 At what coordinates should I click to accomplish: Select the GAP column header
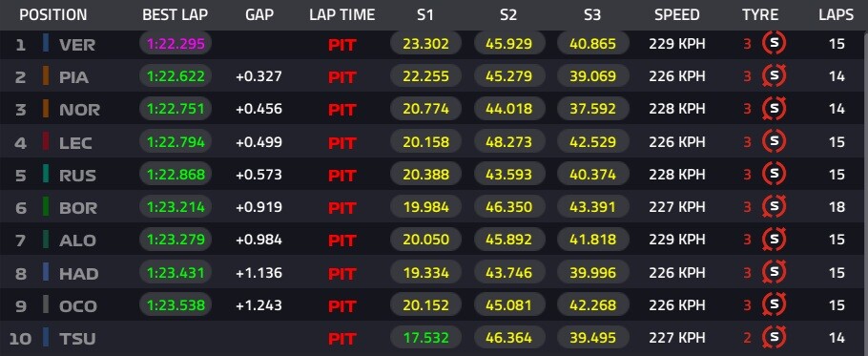tap(259, 15)
